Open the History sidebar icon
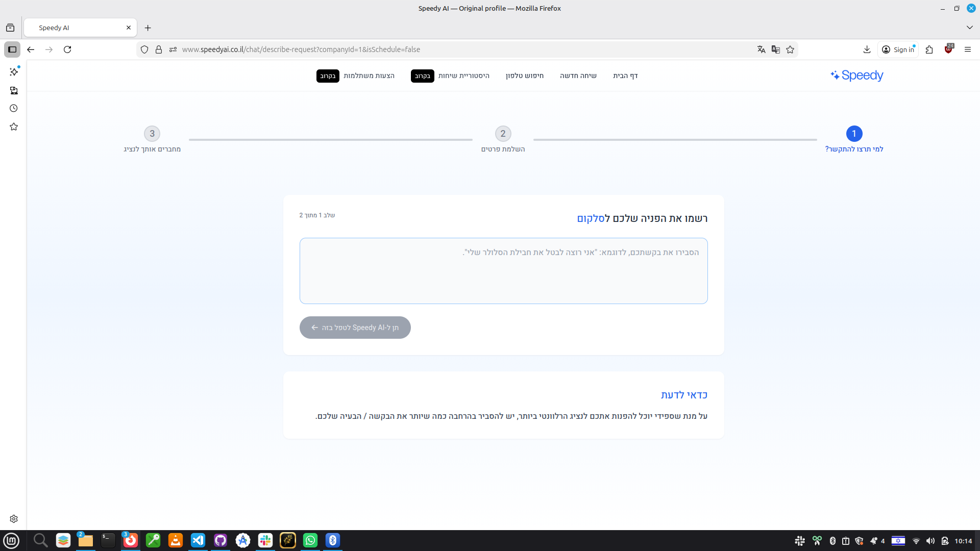The width and height of the screenshot is (980, 551). tap(14, 108)
